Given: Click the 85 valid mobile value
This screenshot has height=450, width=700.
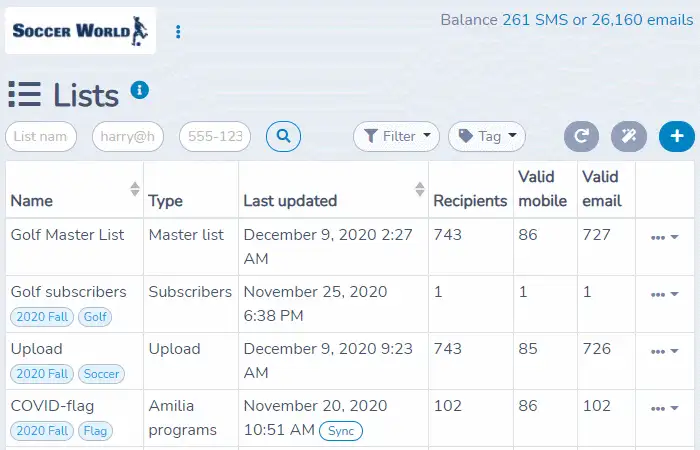Looking at the screenshot, I should point(528,349).
